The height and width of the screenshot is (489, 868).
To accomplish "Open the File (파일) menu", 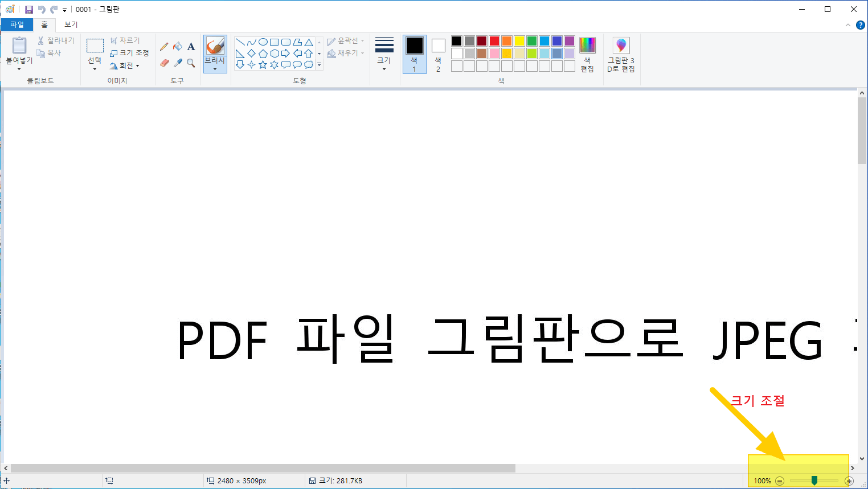I will point(17,24).
